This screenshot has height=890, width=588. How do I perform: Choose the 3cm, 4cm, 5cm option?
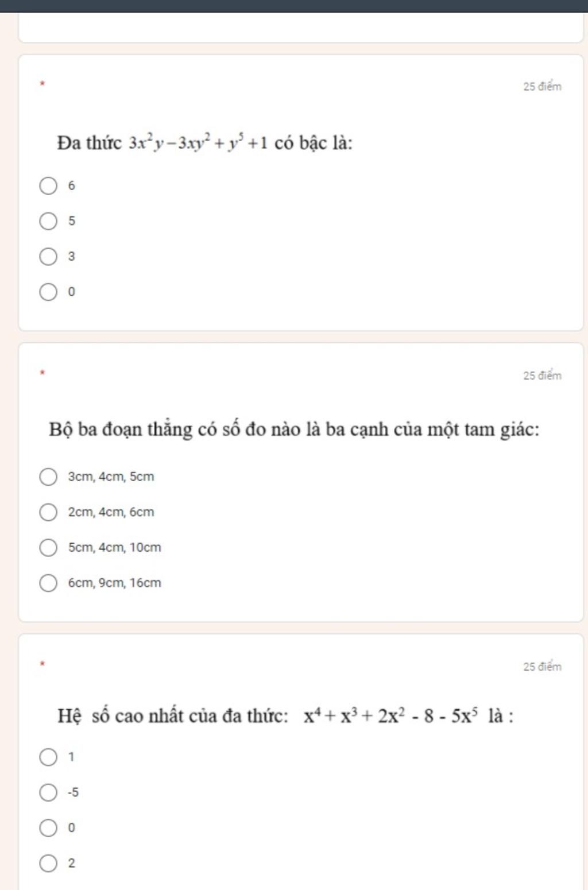coord(48,477)
